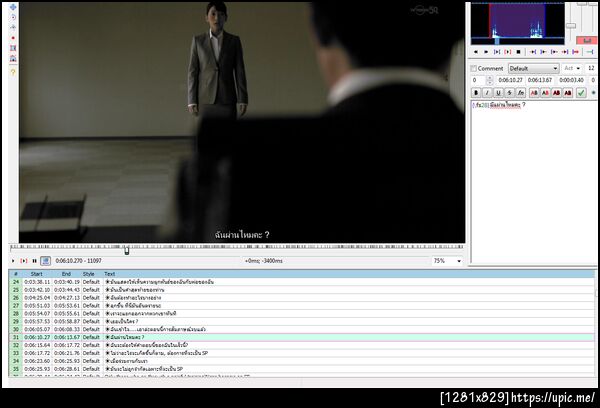600x408 pixels.
Task: Click the audio spectrum display
Action: (x=518, y=23)
